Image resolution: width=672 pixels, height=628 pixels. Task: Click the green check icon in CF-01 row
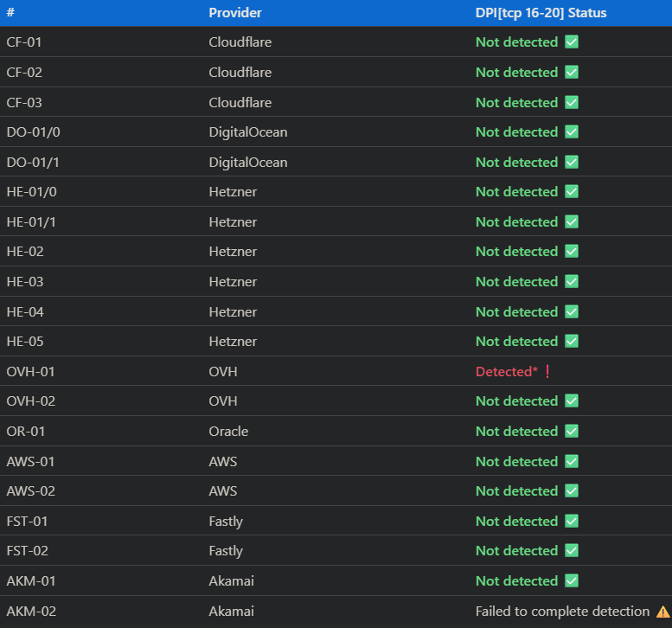(x=572, y=42)
